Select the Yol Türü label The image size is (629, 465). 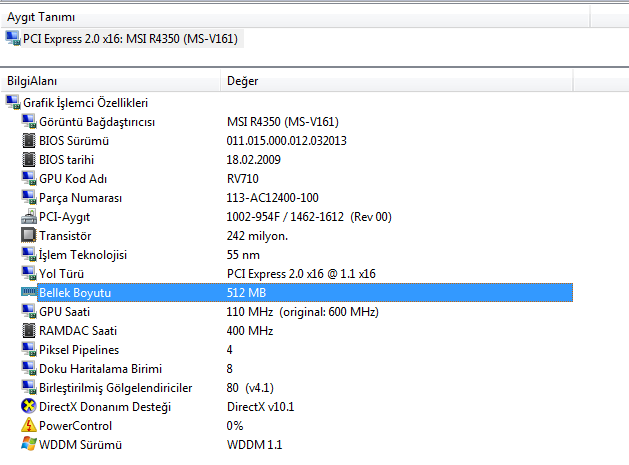click(x=61, y=274)
